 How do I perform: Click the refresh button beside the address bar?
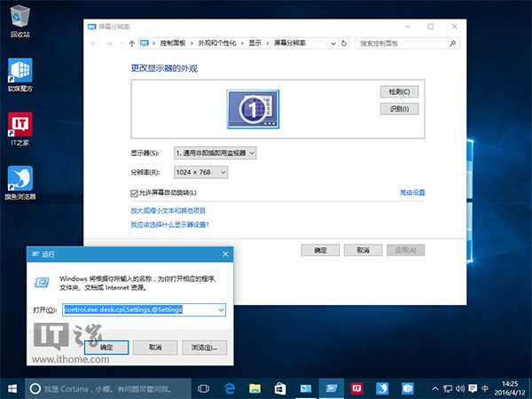344,43
